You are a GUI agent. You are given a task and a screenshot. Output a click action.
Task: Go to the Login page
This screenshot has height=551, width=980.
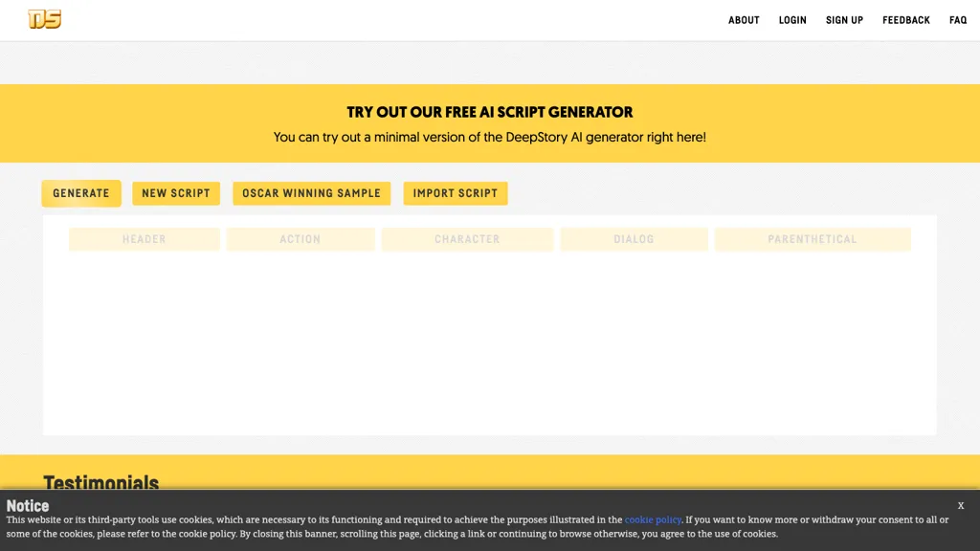(792, 20)
